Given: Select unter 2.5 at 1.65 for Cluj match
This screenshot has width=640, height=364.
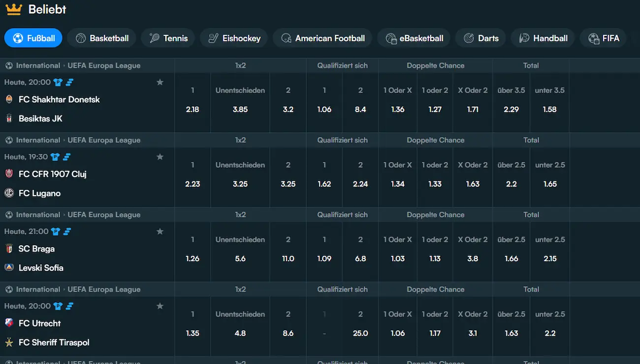Looking at the screenshot, I should pos(550,177).
